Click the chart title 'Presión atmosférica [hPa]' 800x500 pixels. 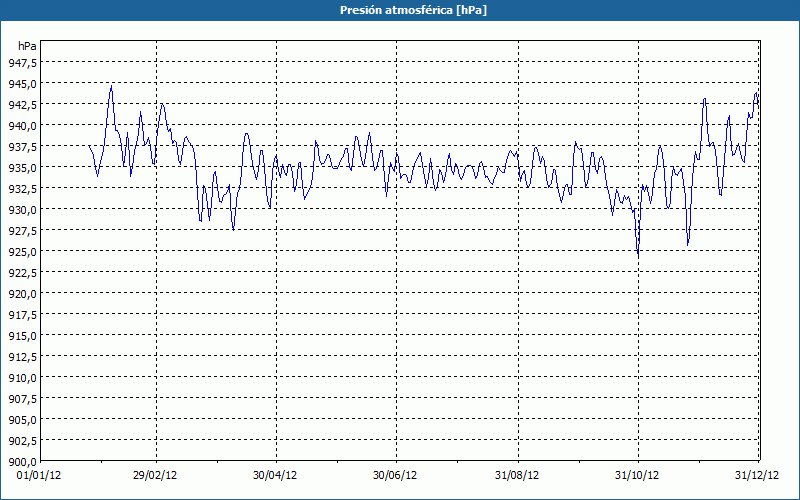tap(413, 10)
